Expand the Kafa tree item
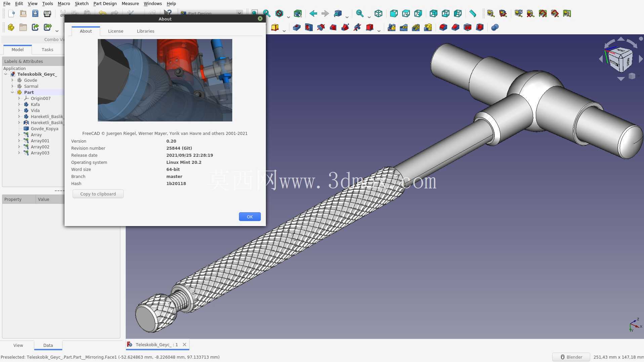The image size is (644, 362). point(19,104)
